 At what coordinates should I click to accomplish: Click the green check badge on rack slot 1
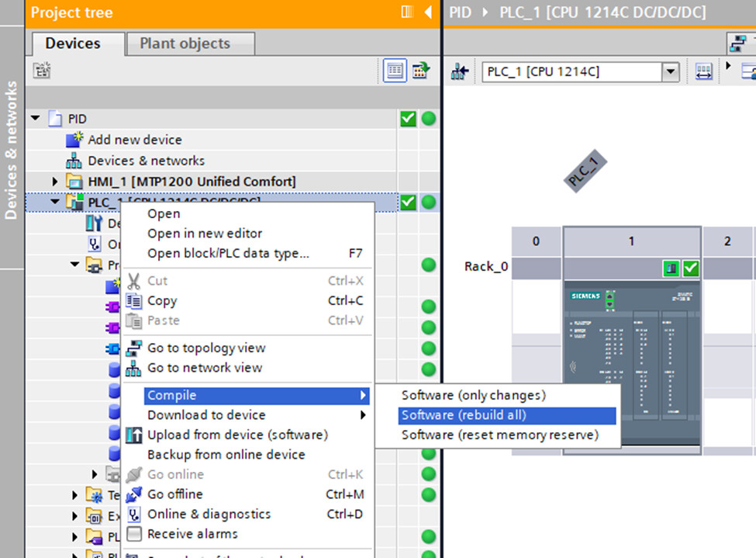point(691,268)
